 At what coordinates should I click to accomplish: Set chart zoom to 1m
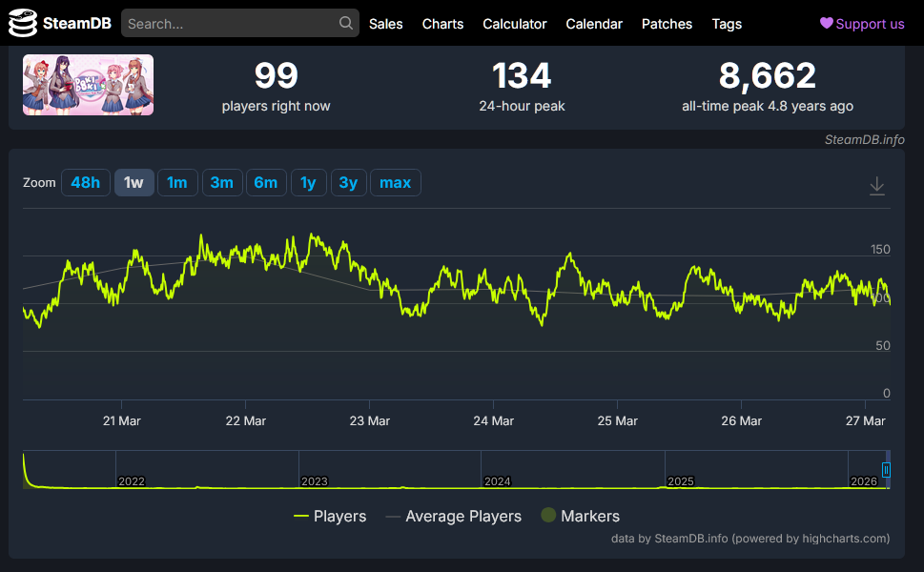click(x=176, y=183)
